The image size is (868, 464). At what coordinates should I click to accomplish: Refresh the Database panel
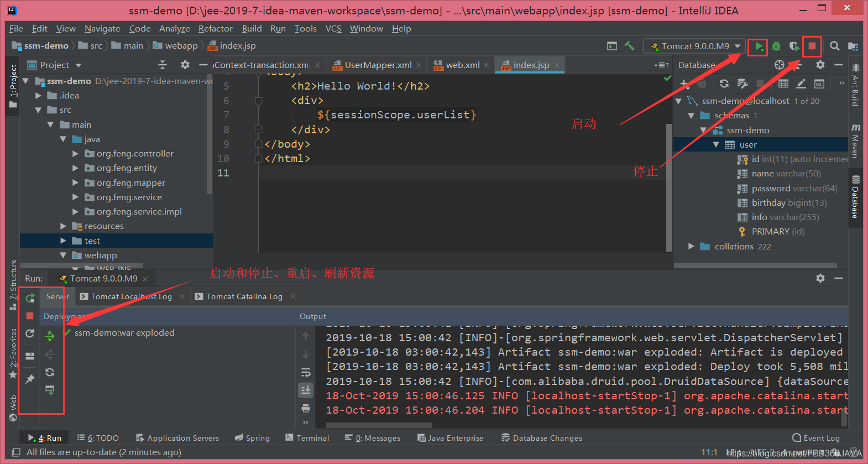(x=724, y=84)
